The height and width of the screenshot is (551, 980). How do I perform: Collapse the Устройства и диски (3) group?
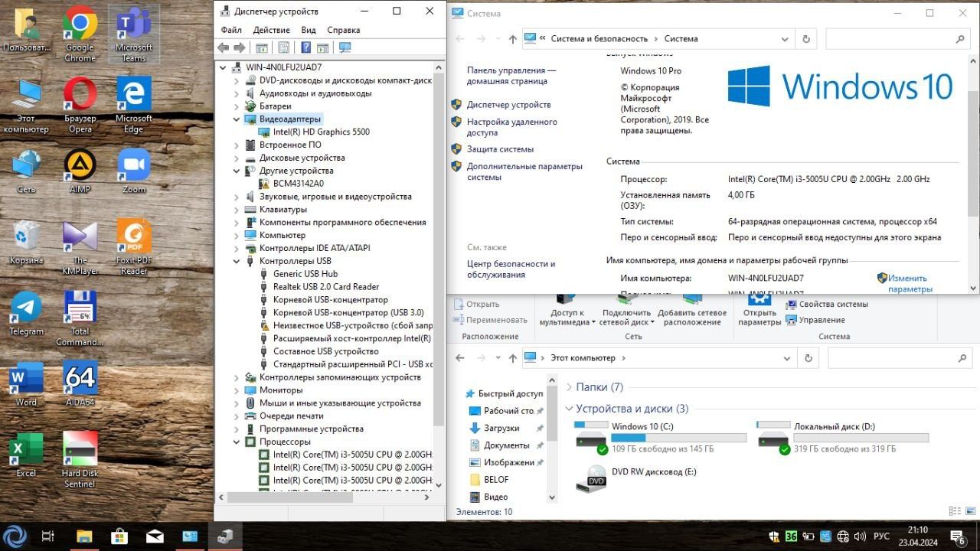(x=569, y=409)
